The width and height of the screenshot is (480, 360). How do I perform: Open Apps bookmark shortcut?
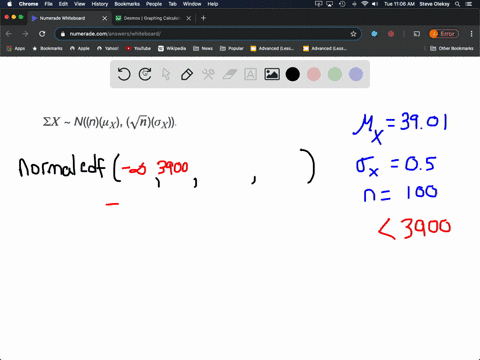16,48
